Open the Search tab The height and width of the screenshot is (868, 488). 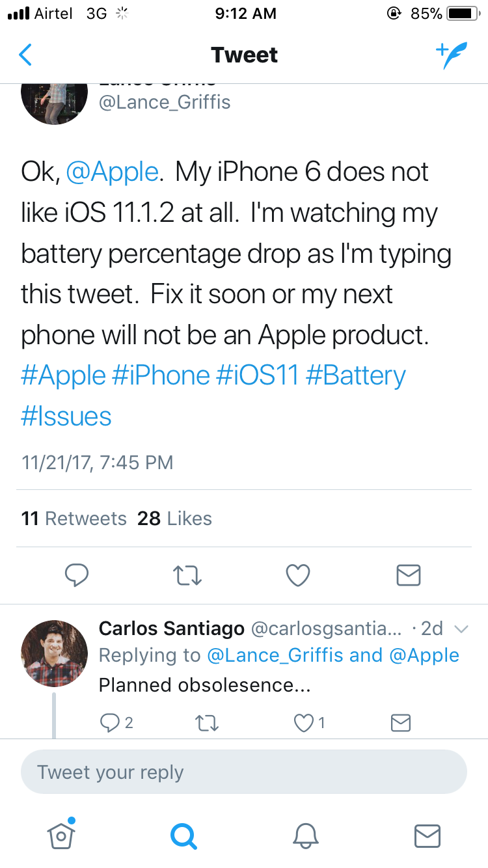coord(183,835)
